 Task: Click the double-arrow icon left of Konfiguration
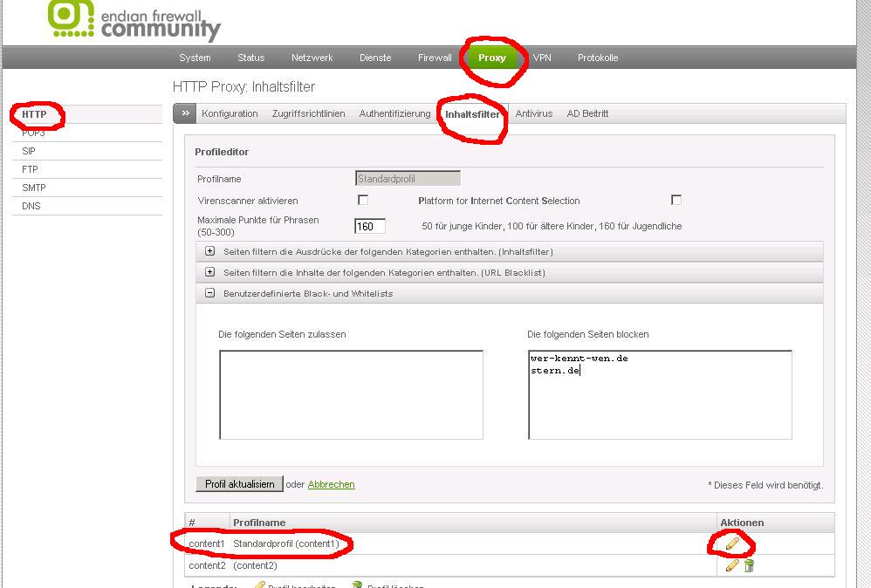[185, 113]
